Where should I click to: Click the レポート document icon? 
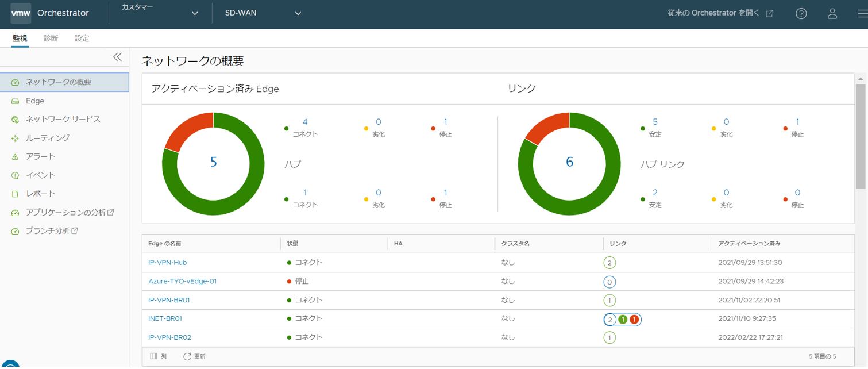point(16,194)
